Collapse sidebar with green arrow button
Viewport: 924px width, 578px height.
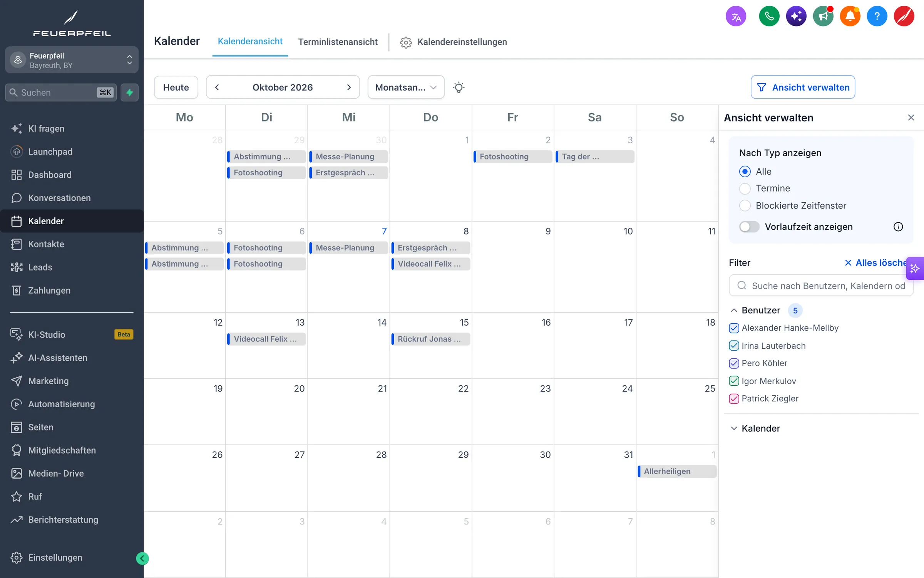pyautogui.click(x=142, y=558)
